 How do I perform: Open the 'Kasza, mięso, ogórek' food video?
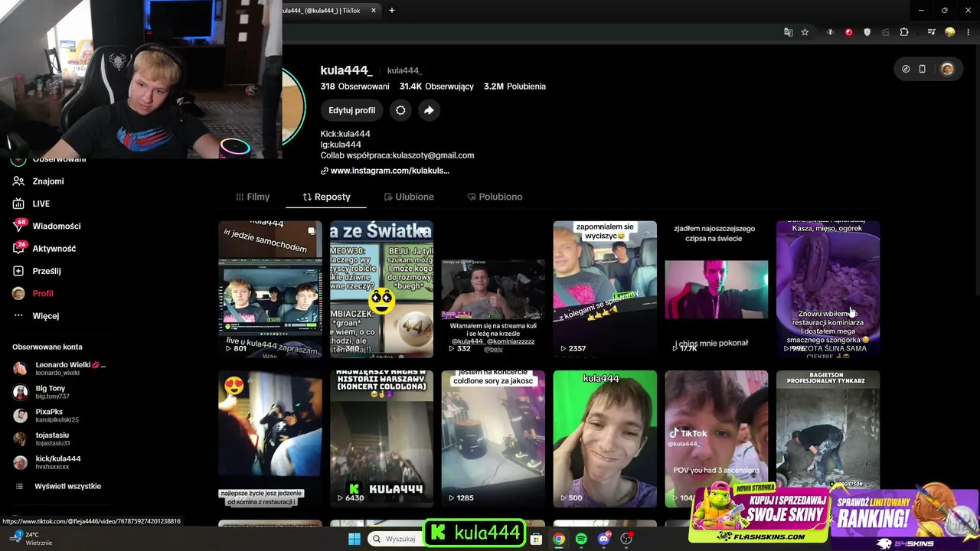828,289
